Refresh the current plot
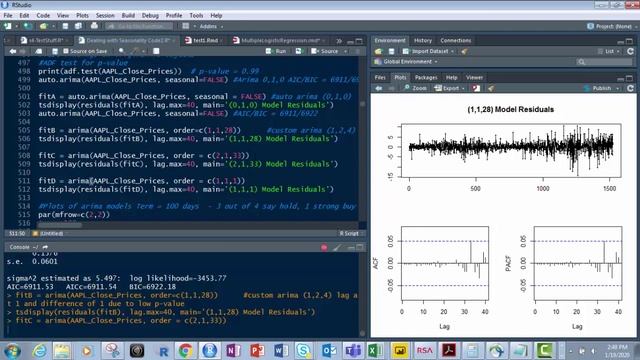The width and height of the screenshot is (640, 360). [630, 88]
